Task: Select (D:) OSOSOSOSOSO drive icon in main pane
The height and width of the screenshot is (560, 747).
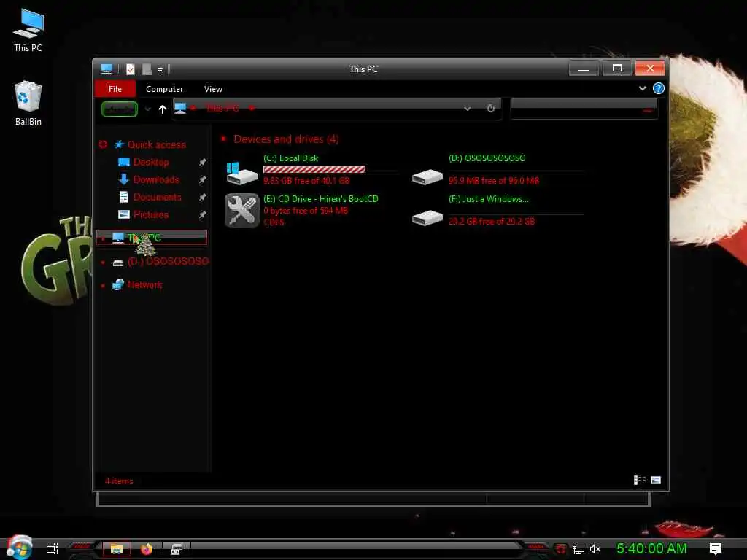Action: click(427, 177)
